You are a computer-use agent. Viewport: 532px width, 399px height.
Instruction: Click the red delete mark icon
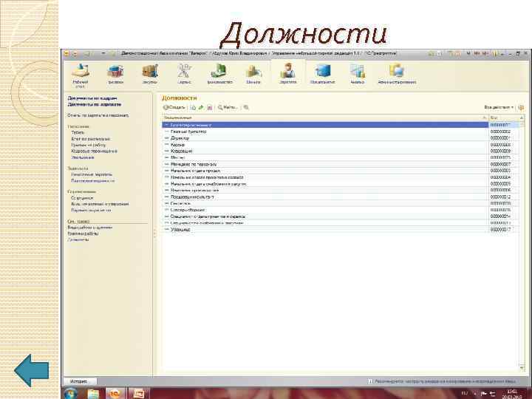point(209,107)
